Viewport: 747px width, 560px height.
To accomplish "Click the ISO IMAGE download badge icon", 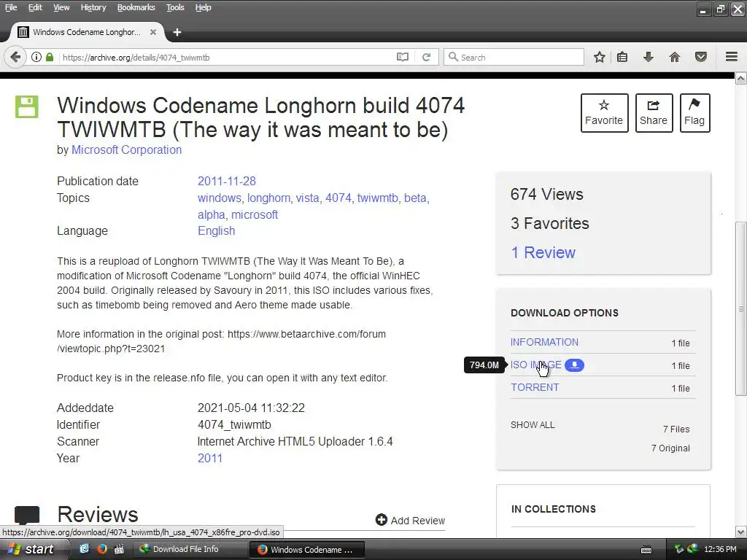I will point(575,365).
